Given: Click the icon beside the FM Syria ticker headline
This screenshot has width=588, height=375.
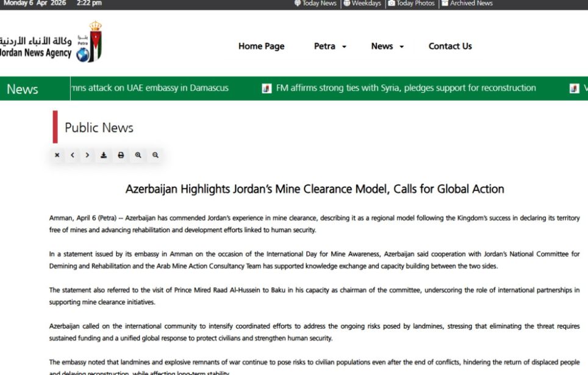Looking at the screenshot, I should 267,89.
